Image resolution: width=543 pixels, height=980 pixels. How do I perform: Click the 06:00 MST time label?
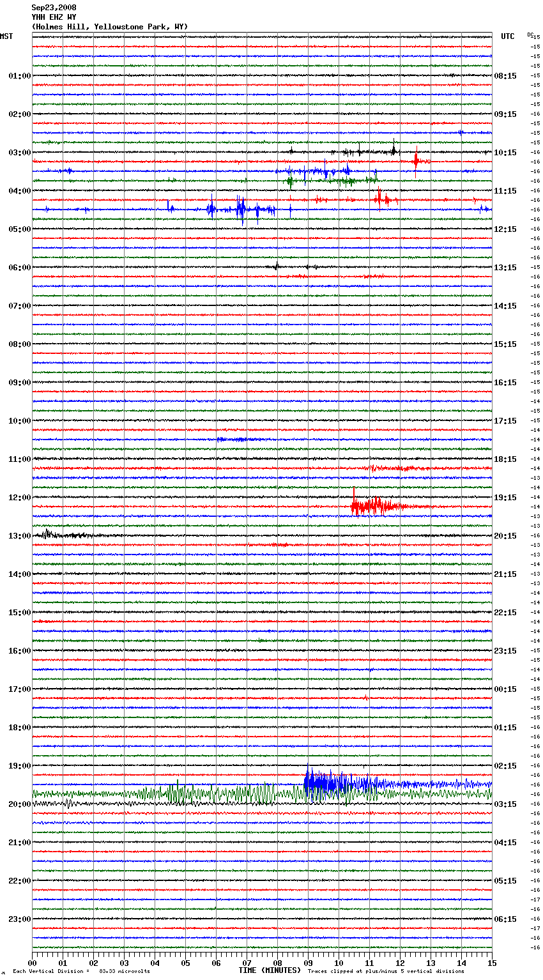(19, 268)
